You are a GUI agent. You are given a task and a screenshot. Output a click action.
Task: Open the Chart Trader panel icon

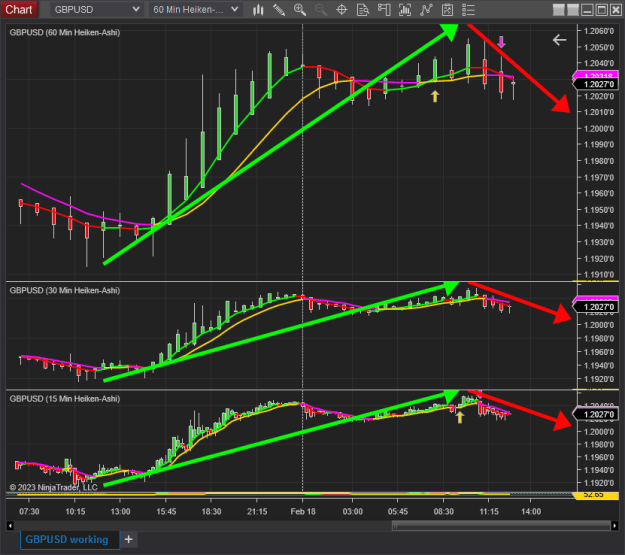tap(384, 10)
